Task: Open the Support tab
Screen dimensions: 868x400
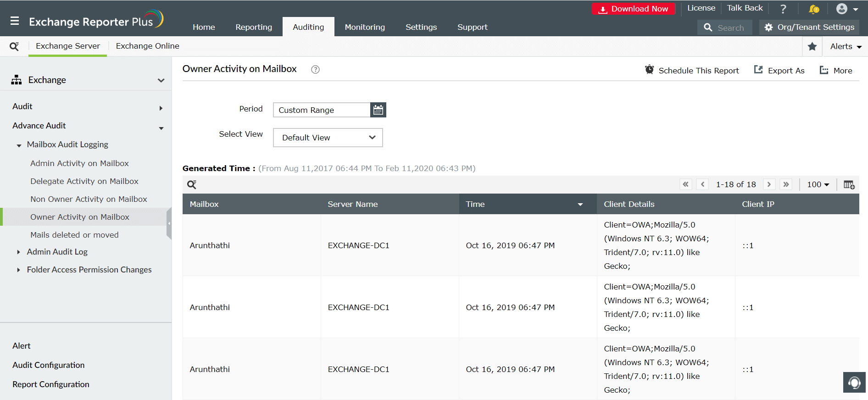Action: click(x=473, y=27)
